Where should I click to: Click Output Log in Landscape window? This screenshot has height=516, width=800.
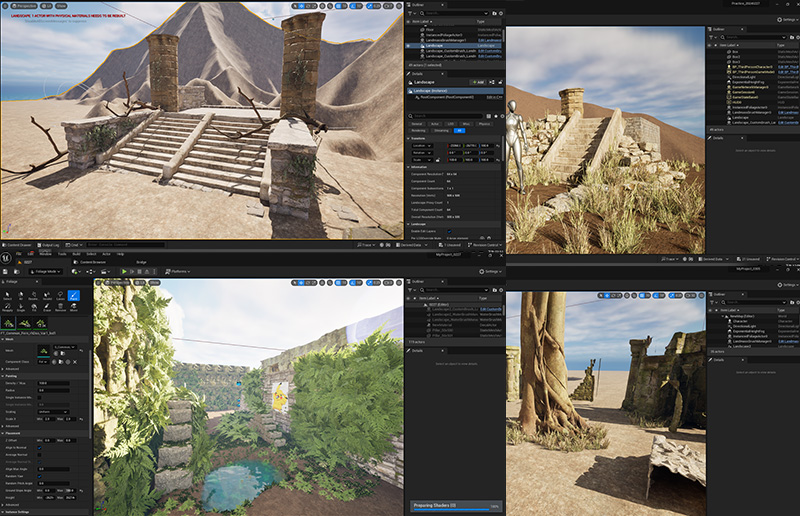tap(48, 245)
